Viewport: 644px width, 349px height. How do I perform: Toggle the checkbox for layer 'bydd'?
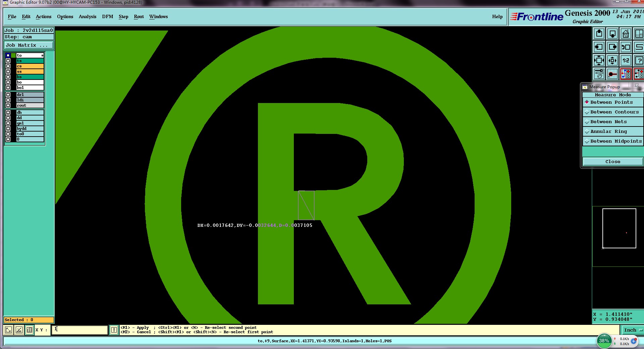point(8,129)
